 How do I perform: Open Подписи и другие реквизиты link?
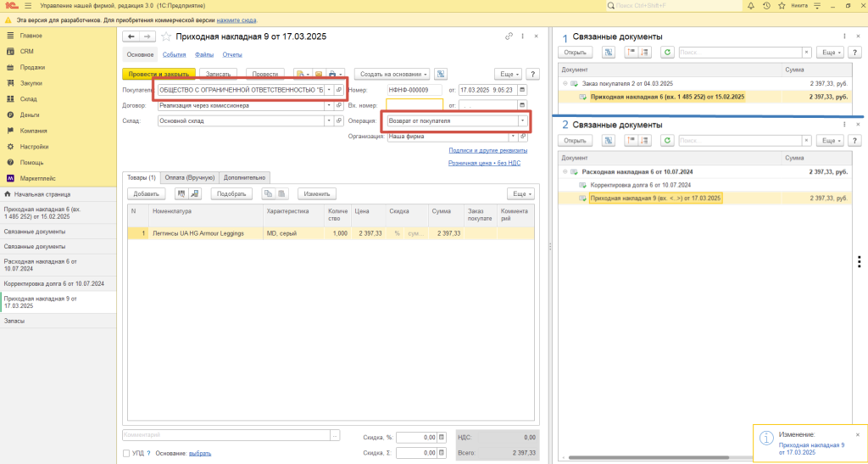(x=487, y=151)
